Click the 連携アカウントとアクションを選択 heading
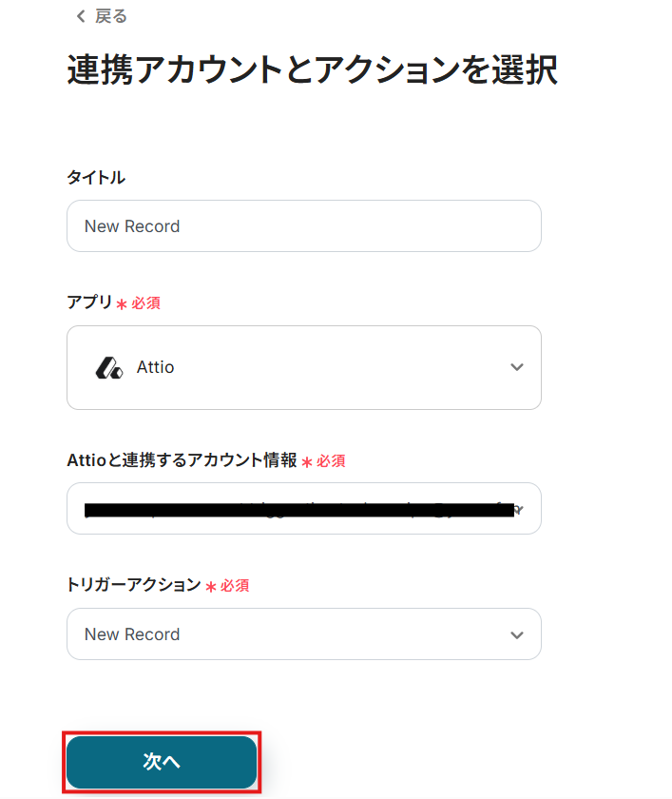The width and height of the screenshot is (672, 799). [x=312, y=71]
